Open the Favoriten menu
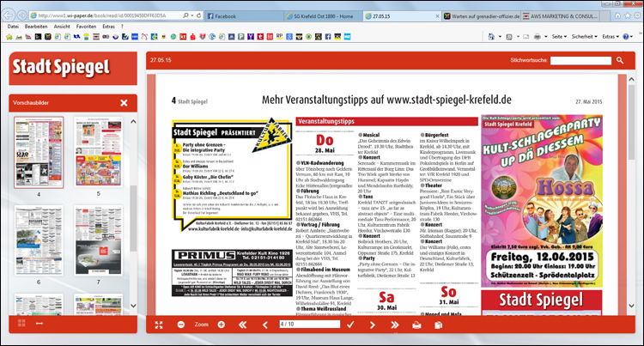Viewport: 644px width, 346px height. (x=86, y=27)
